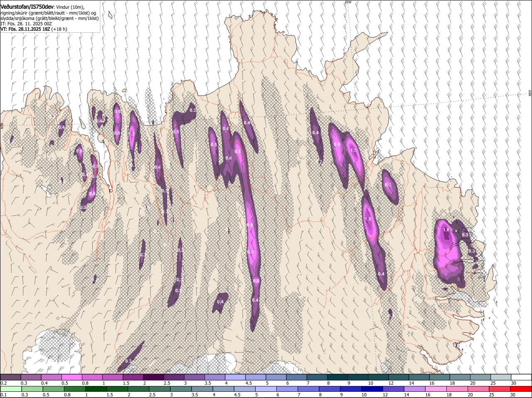Screen dimensions: 532x398
Task: Click the snowfall legend swatch between 0.2 and 0.3
Action: [10, 377]
